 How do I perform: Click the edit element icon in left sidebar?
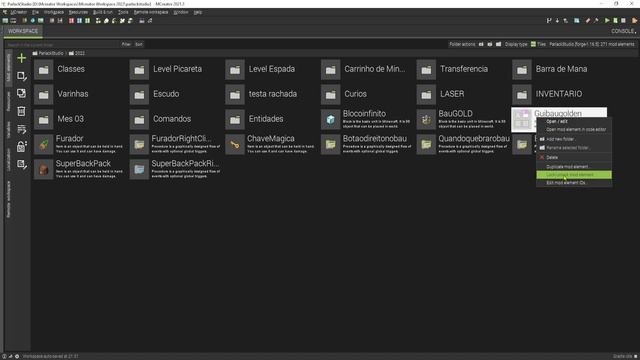pos(22,76)
